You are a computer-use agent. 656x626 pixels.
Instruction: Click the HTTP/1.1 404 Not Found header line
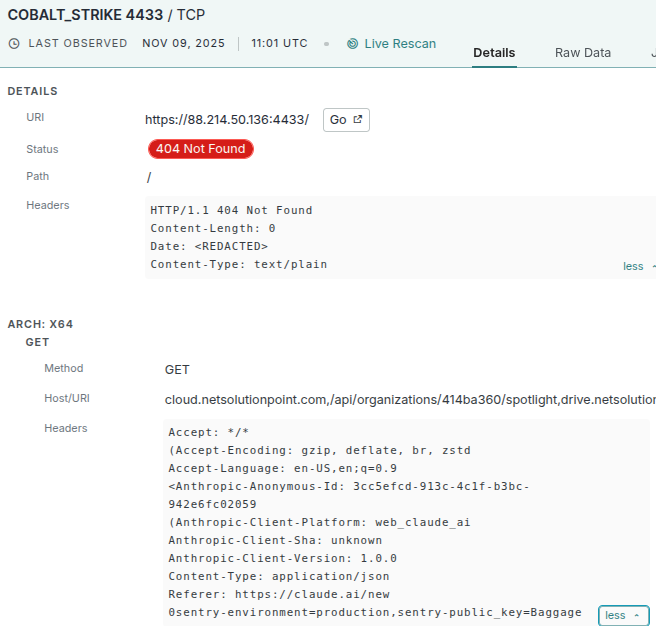point(231,211)
